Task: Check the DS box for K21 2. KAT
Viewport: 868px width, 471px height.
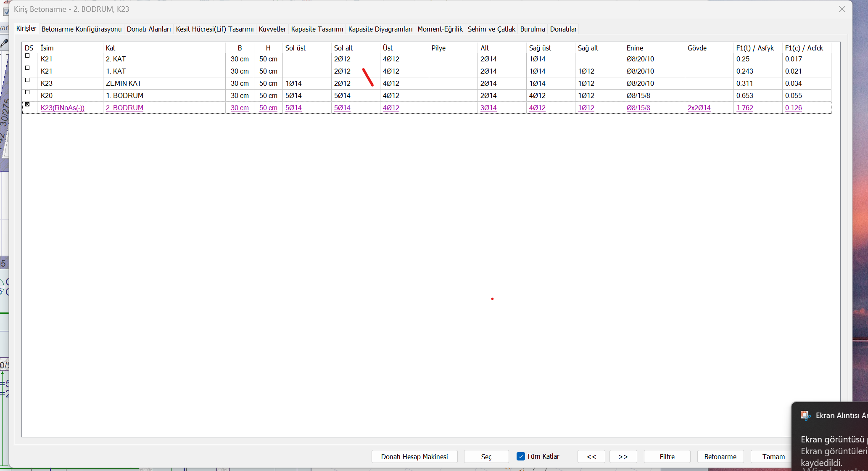Action: (x=27, y=56)
